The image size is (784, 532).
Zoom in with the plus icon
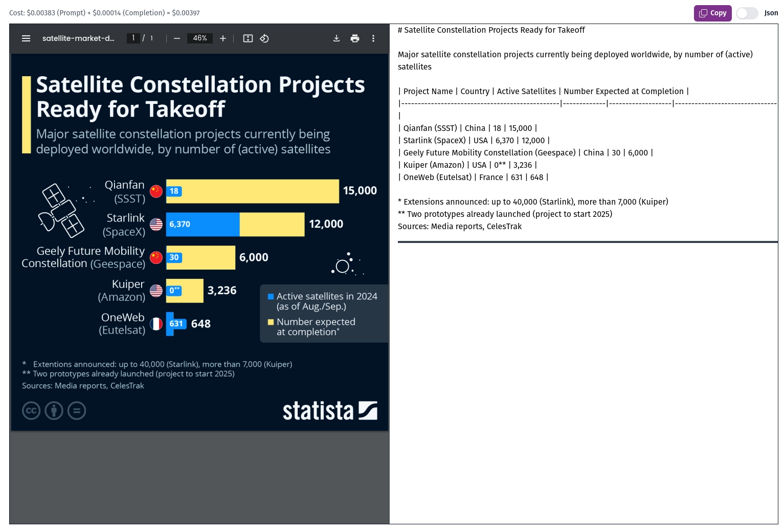[x=223, y=38]
